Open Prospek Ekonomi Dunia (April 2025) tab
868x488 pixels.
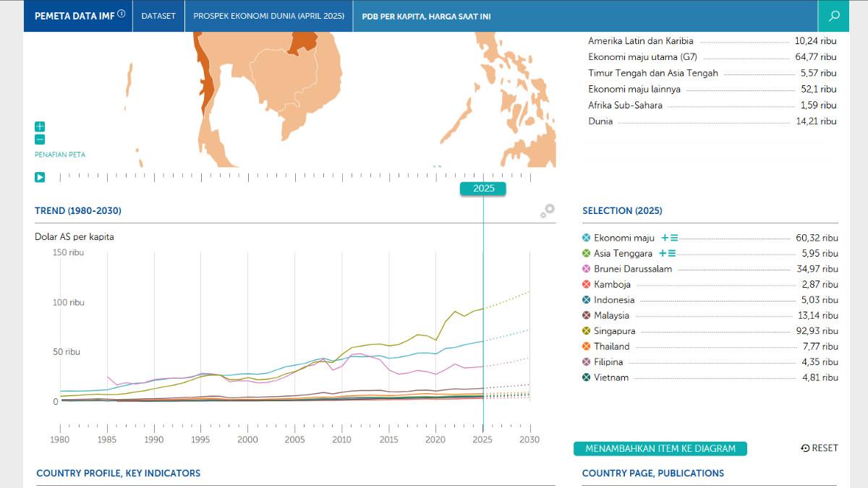coord(268,16)
